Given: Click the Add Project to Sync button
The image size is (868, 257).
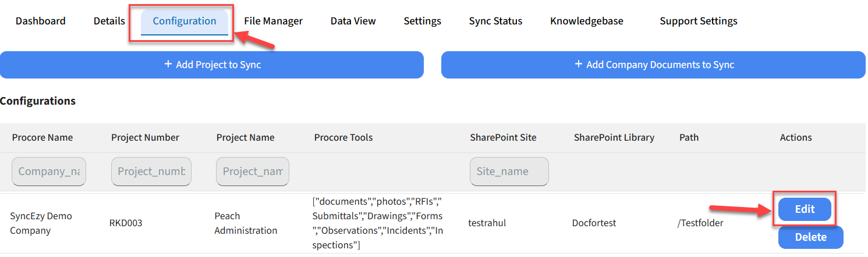Looking at the screenshot, I should (212, 65).
